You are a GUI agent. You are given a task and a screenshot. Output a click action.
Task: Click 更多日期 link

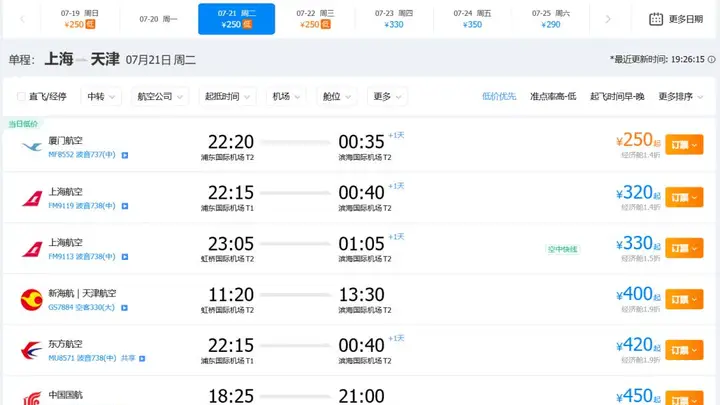(686, 19)
